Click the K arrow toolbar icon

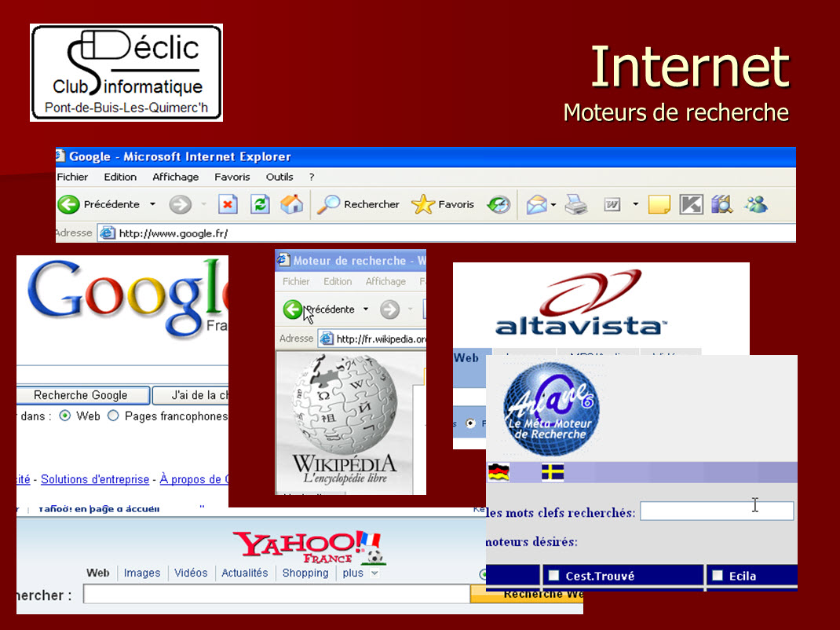(691, 204)
